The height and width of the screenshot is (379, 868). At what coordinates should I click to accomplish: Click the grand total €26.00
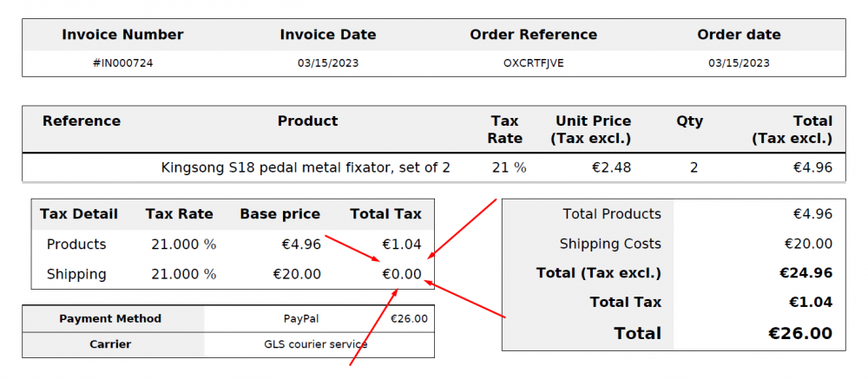click(x=800, y=333)
